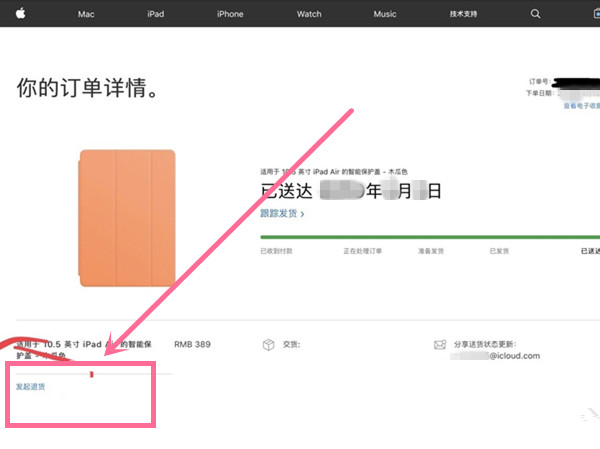Click the envelope icon beside 分享送货状态更新

click(x=440, y=345)
